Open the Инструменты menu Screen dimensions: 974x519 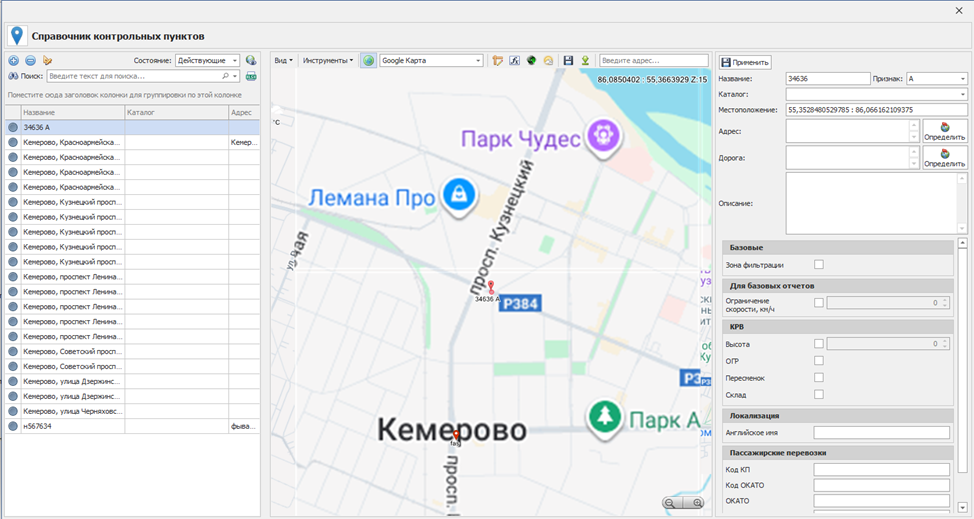coord(327,61)
